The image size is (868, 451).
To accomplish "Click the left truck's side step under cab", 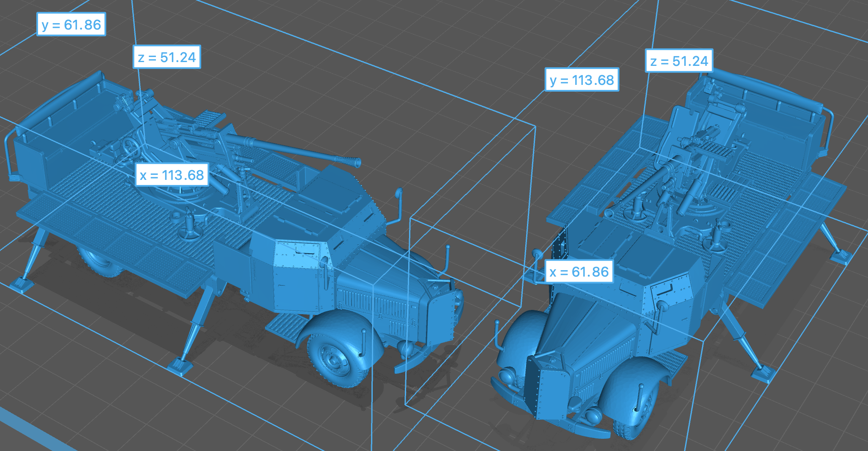I will pyautogui.click(x=287, y=325).
